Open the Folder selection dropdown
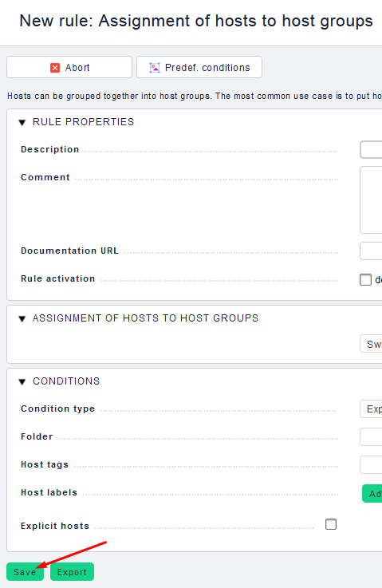 coord(371,437)
